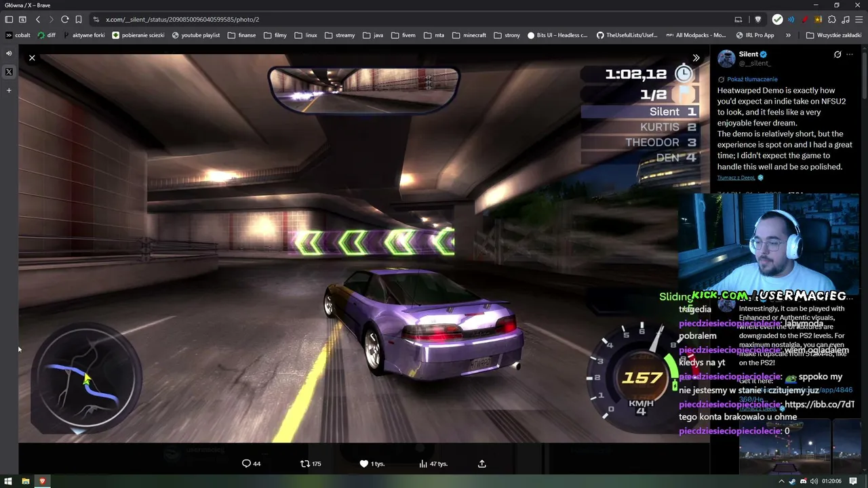The image size is (868, 488).
Task: Click the white checkmark extension icon
Action: (778, 20)
